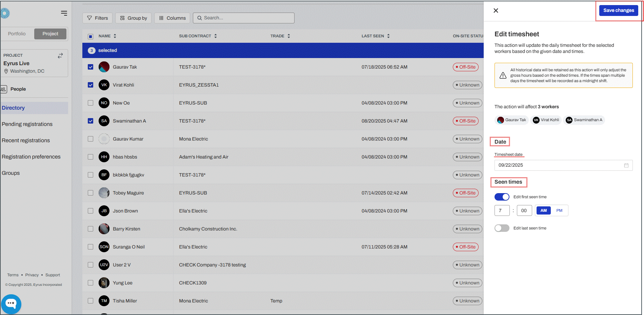Click Mona Electric in Gaurav Kumar's row
This screenshot has width=644, height=315.
(194, 139)
